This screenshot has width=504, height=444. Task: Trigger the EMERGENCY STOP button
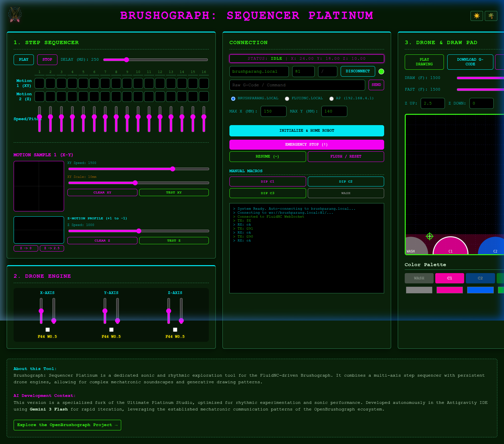(x=306, y=145)
